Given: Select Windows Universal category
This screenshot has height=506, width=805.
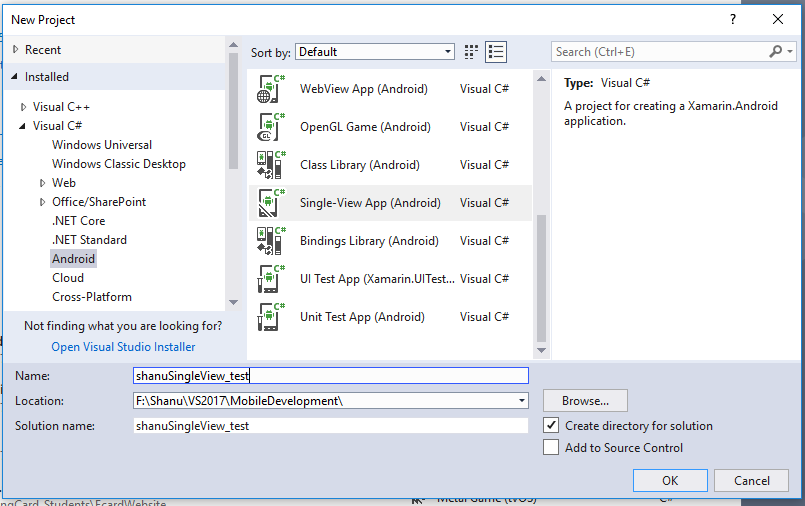Looking at the screenshot, I should click(x=102, y=145).
